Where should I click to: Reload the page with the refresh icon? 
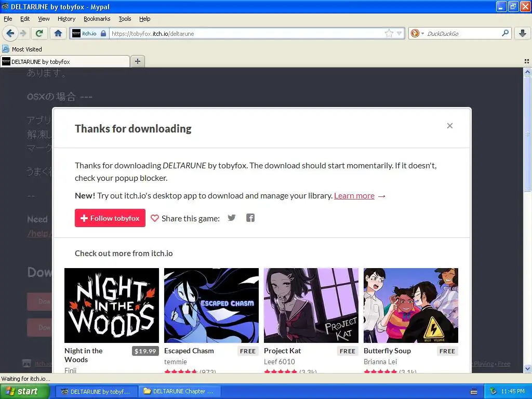[39, 33]
